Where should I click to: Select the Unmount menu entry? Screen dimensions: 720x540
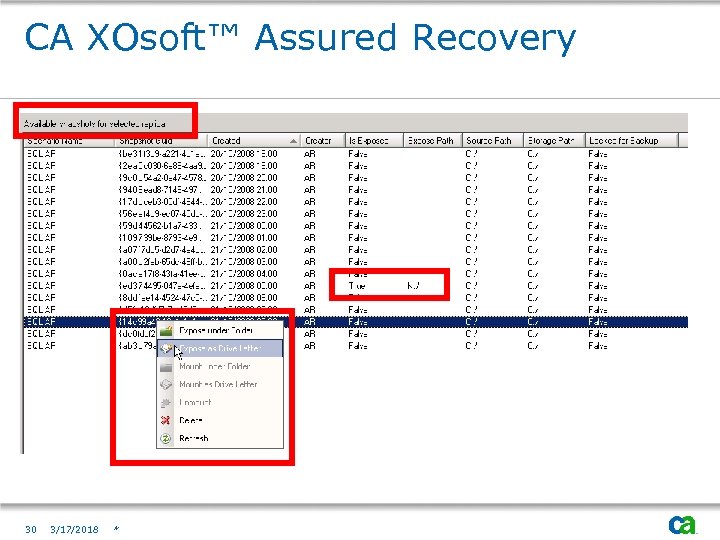pyautogui.click(x=220, y=403)
